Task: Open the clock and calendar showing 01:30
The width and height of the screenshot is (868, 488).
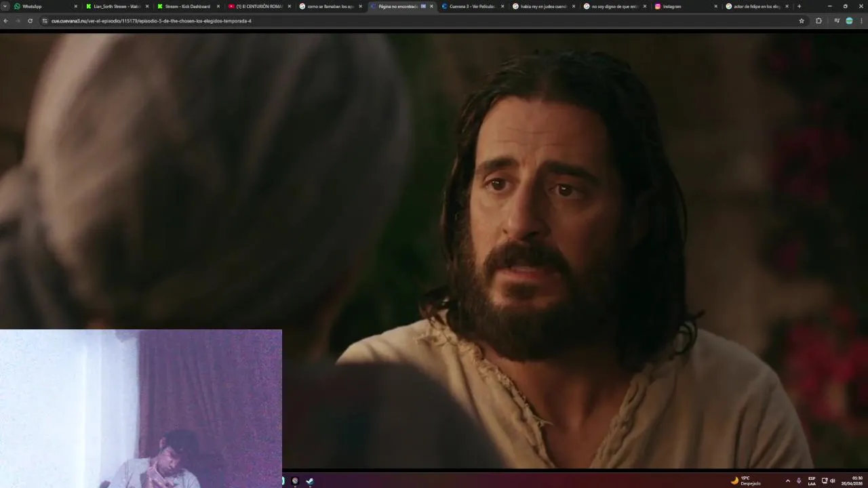Action: coord(852,481)
